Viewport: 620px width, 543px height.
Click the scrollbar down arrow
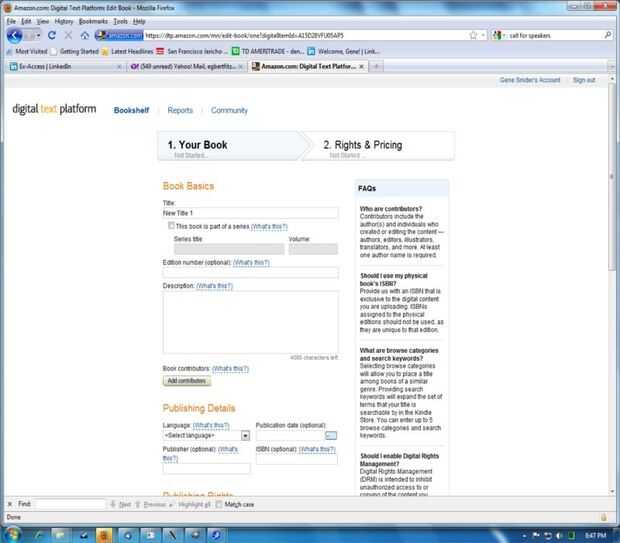612,491
